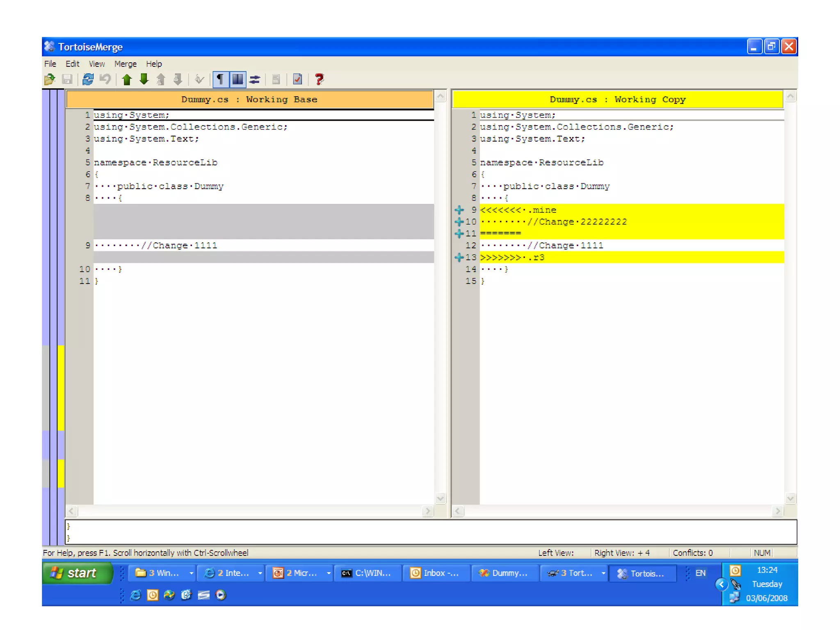Switch to 'Inbox -...' taskbar button
This screenshot has height=630, width=840.
(x=436, y=573)
